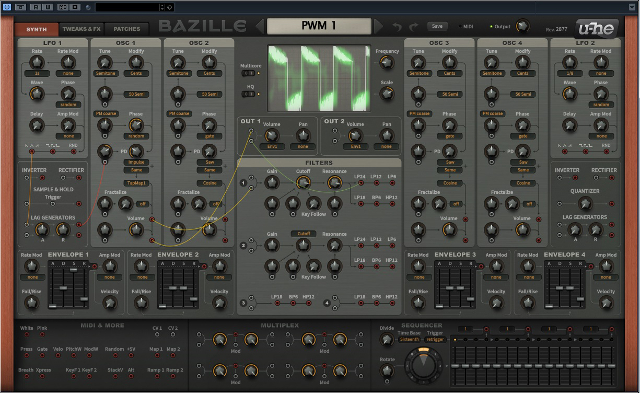Switch to the TWEAKS & FX tab
The width and height of the screenshot is (640, 393).
pos(81,29)
